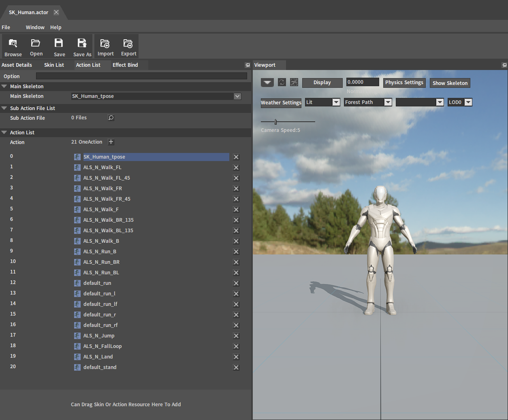Viewport: 508px width, 420px height.
Task: Save the actor with the Save icon
Action: 59,46
